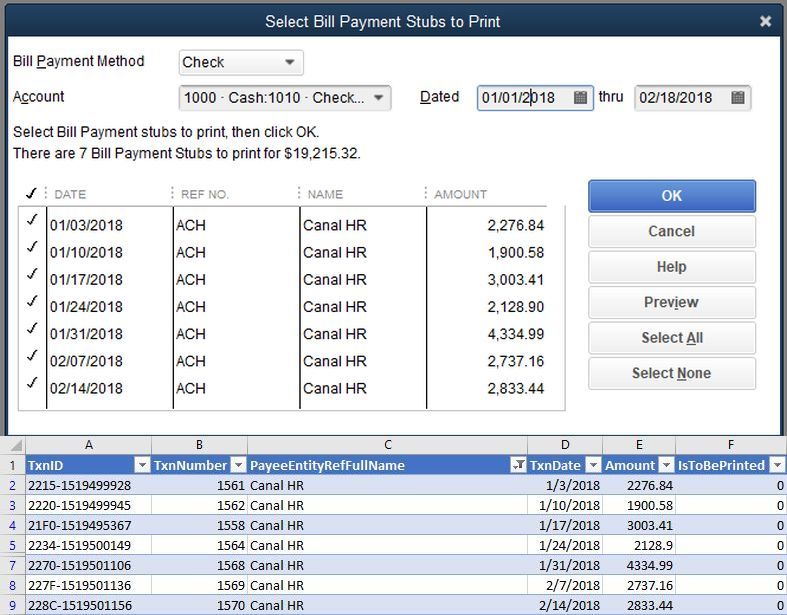787x615 pixels.
Task: Click cell with TxnID 228C-1519501156
Action: tap(88, 605)
